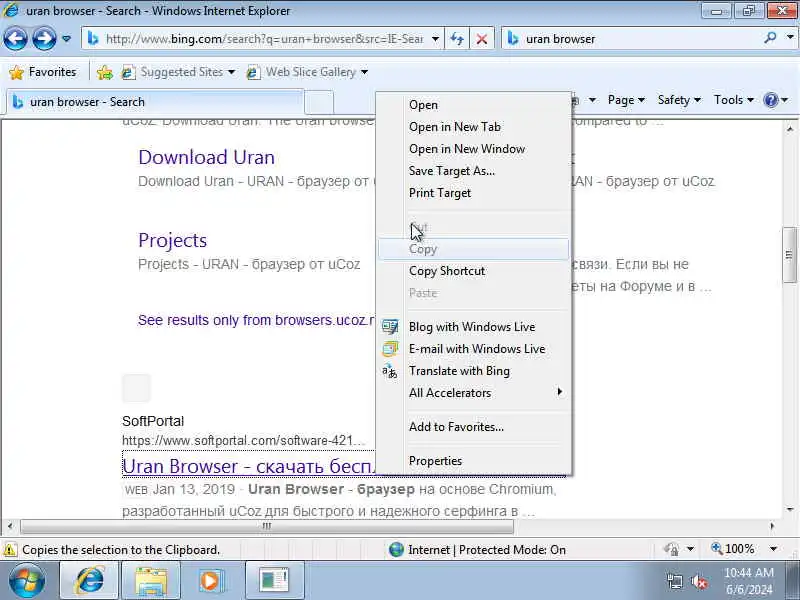
Task: Click the Blog with Windows Live icon
Action: coord(390,327)
